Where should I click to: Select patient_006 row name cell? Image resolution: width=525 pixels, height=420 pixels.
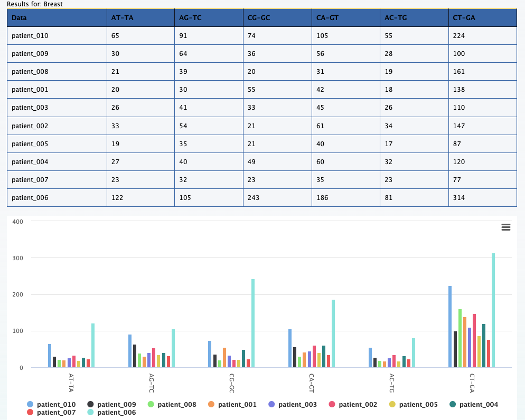(x=57, y=198)
